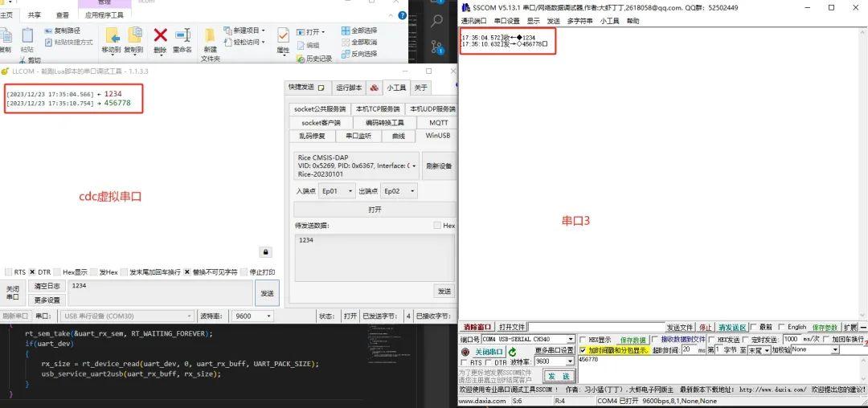The height and width of the screenshot is (408, 868).
Task: Enable 发Hex checkbox in LLCOM
Action: click(x=93, y=272)
